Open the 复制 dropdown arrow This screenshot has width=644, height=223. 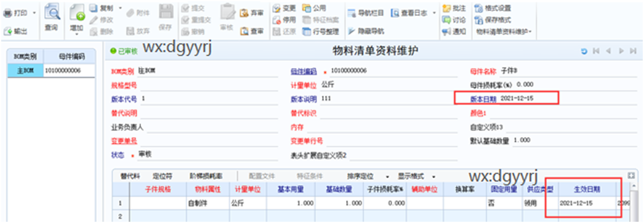coord(120,8)
